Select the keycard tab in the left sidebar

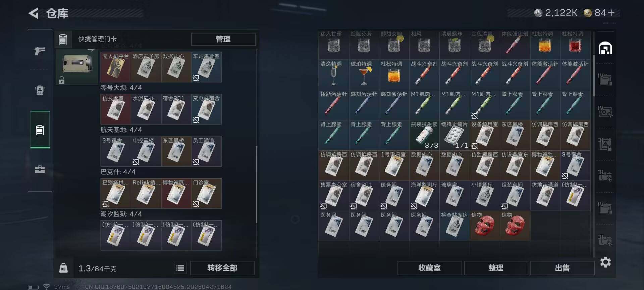40,130
